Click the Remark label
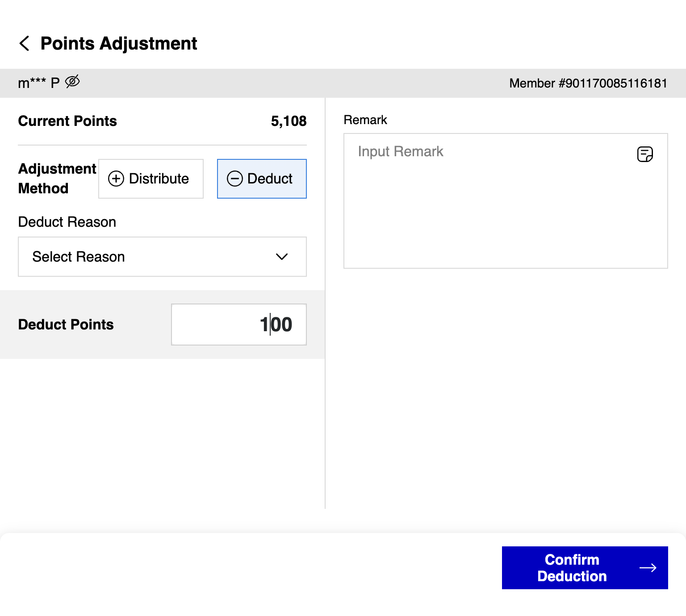This screenshot has height=616, width=686. [365, 120]
